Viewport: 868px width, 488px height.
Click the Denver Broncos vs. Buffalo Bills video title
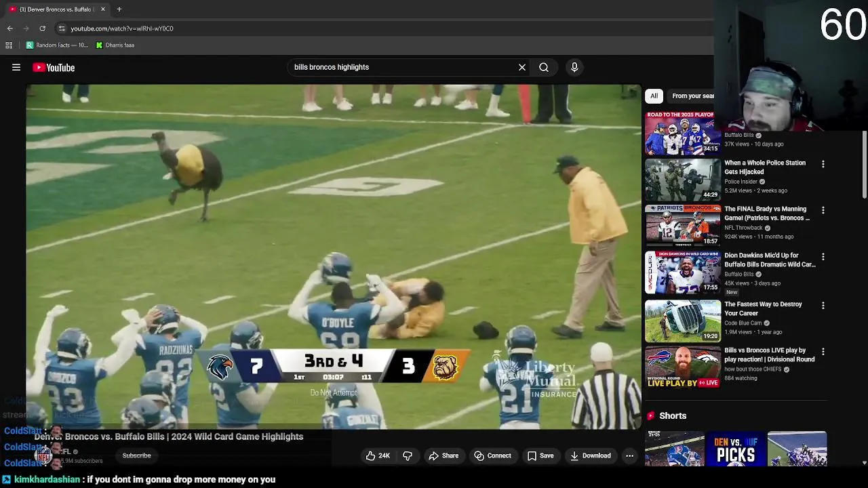click(169, 436)
